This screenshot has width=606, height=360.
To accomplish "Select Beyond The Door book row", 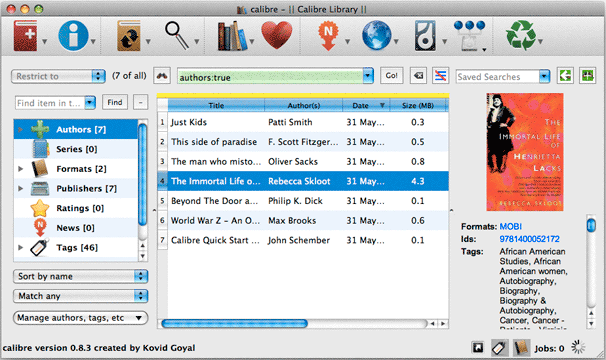I will tap(308, 201).
